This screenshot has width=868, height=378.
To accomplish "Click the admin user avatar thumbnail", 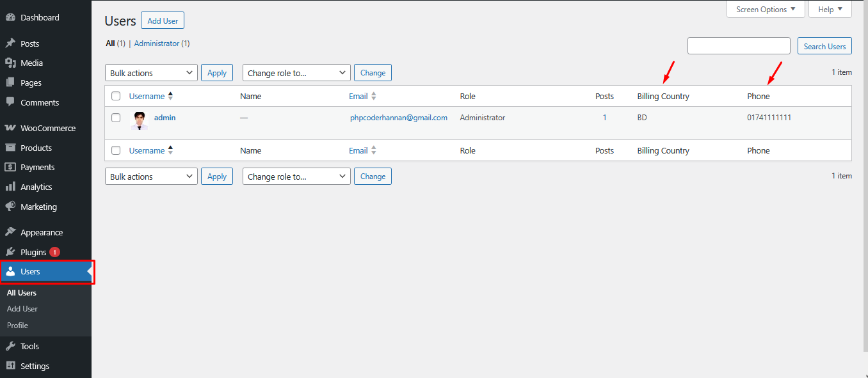I will pos(139,121).
